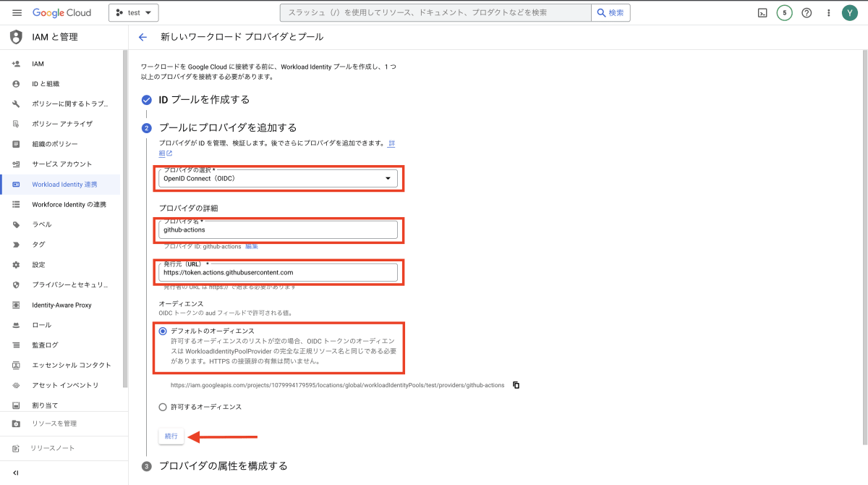Copy the audience URL with copy icon
Viewport: 868px width, 485px height.
(516, 385)
